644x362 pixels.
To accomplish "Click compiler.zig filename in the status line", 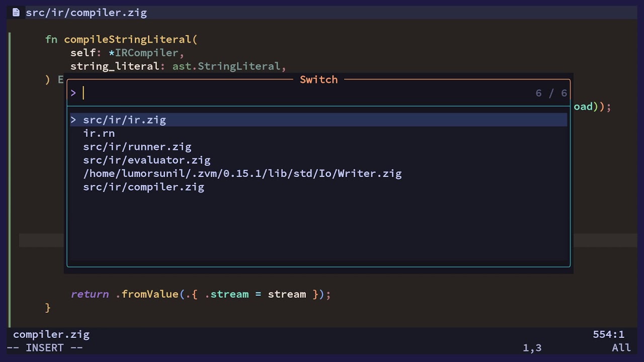I will click(51, 334).
